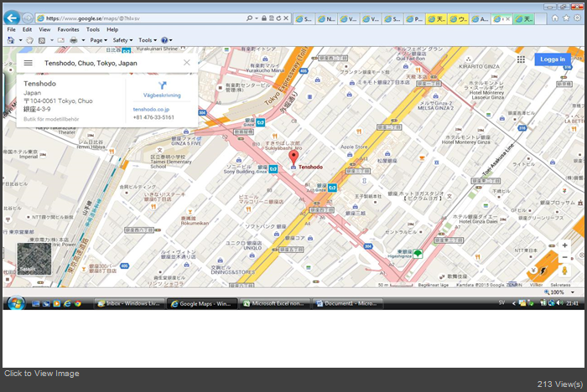The image size is (587, 392).
Task: Open Microsoft Excel taskbar button
Action: click(x=274, y=303)
